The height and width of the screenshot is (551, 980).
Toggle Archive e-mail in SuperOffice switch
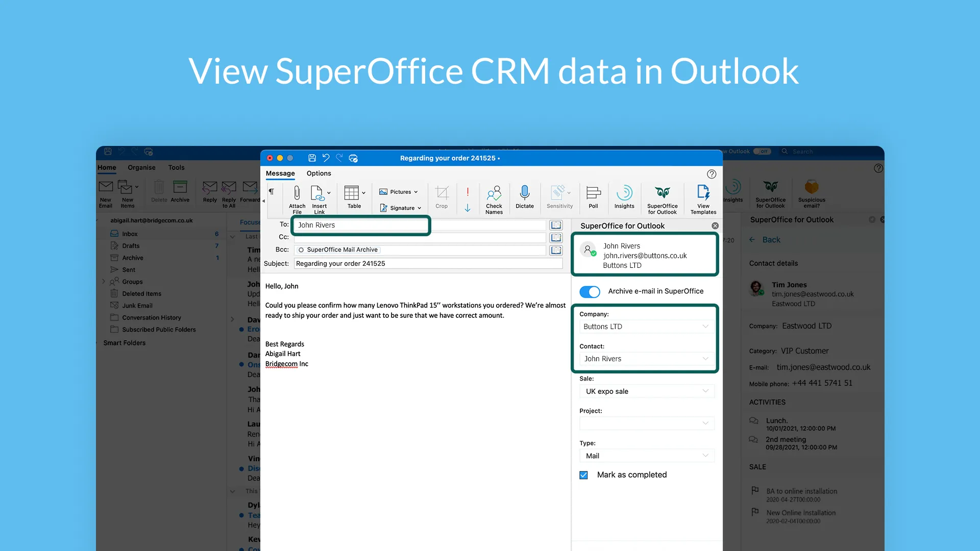[x=590, y=292]
